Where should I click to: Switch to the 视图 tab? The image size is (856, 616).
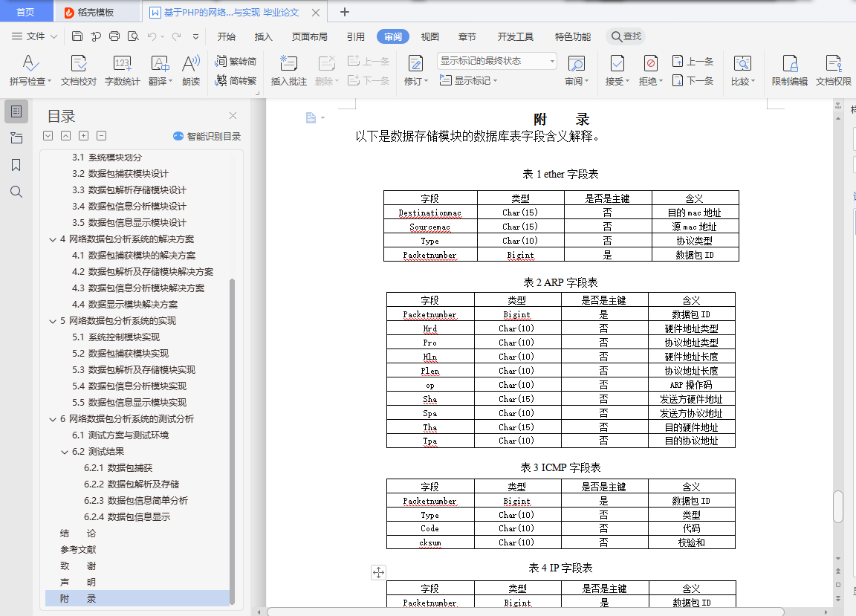pos(429,36)
